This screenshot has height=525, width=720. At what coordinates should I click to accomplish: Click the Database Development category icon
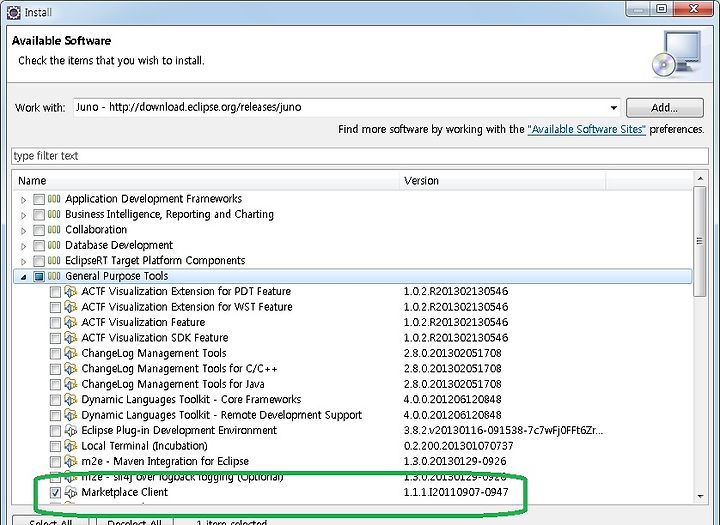point(54,245)
